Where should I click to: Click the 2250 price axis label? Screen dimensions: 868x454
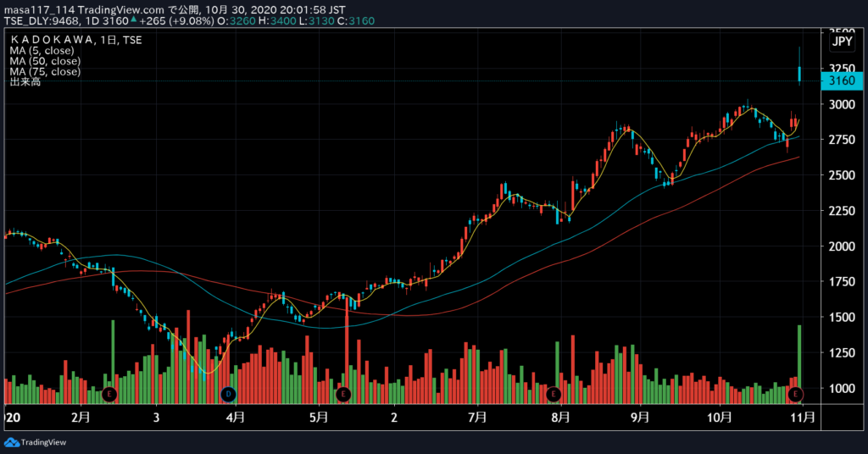[x=842, y=211]
